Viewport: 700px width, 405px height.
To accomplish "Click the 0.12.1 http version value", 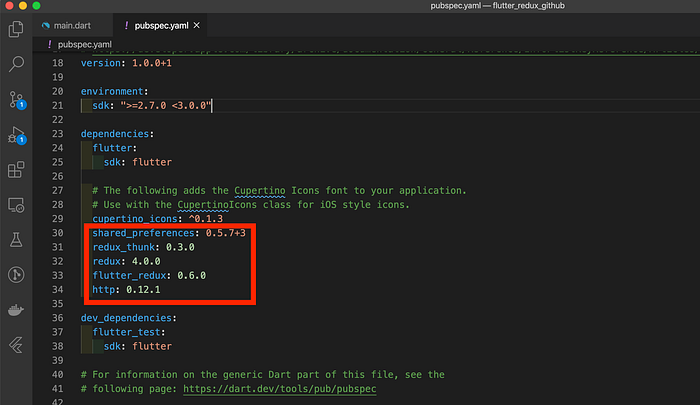I will pos(143,289).
